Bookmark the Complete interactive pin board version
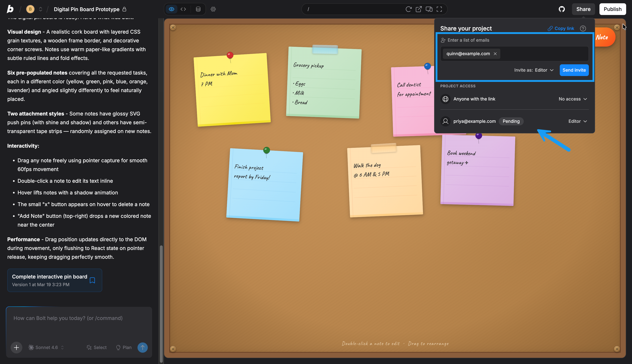This screenshot has height=364, width=632. (92, 280)
